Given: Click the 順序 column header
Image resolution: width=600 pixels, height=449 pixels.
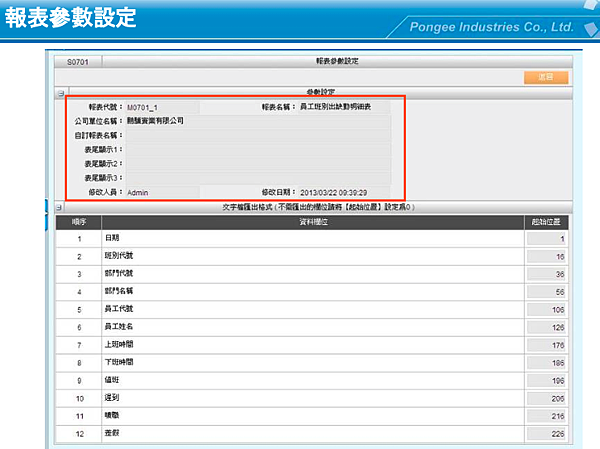Looking at the screenshot, I should tap(79, 222).
